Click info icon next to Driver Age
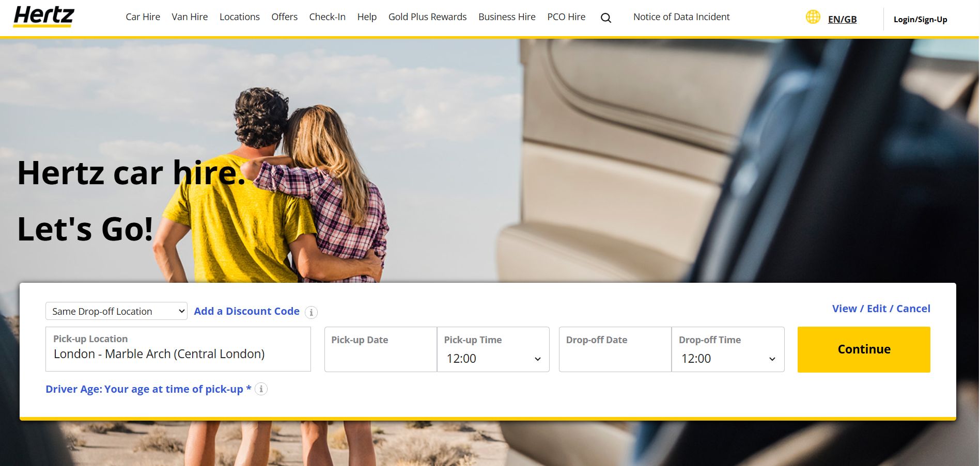The width and height of the screenshot is (980, 466). click(x=261, y=389)
